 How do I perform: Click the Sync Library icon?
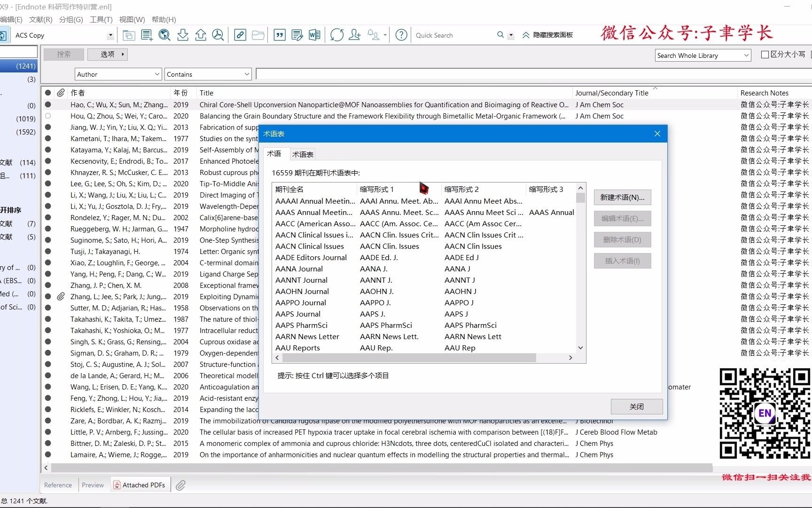[x=337, y=35]
